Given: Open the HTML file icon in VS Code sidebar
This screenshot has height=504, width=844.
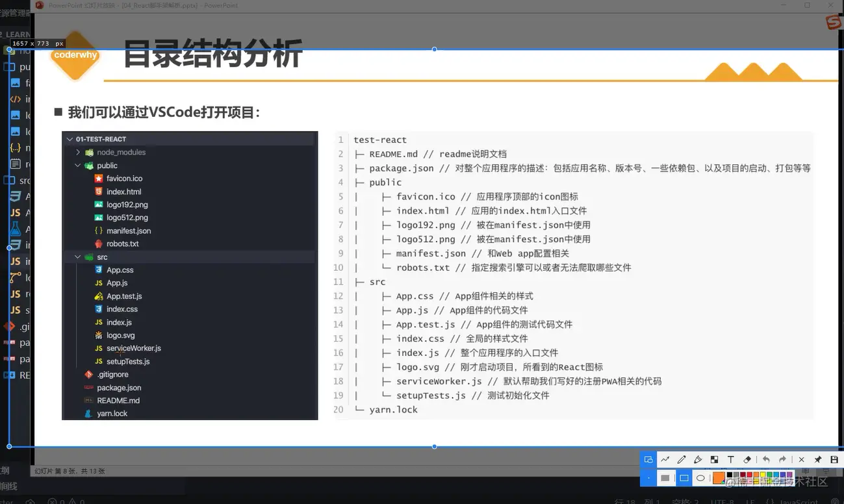Looking at the screenshot, I should coord(17,99).
